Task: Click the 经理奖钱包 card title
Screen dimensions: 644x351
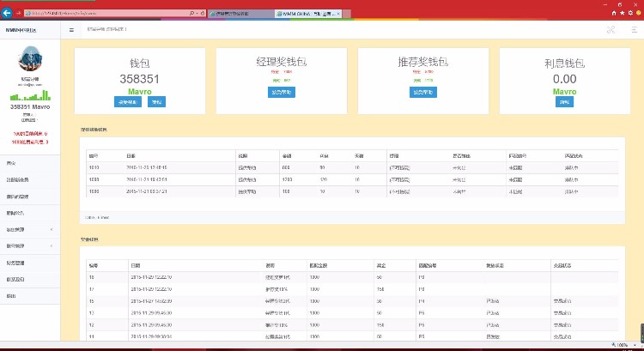Action: [x=282, y=62]
